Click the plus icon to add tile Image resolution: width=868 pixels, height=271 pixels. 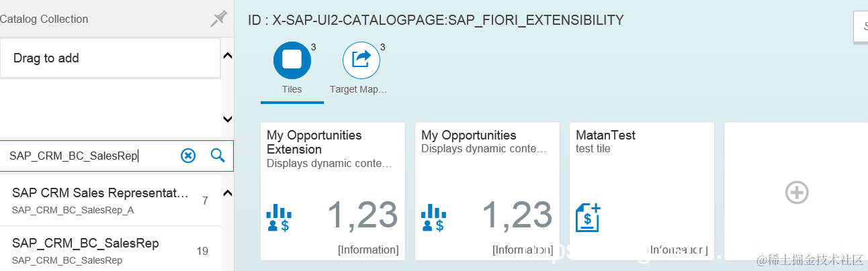[796, 192]
